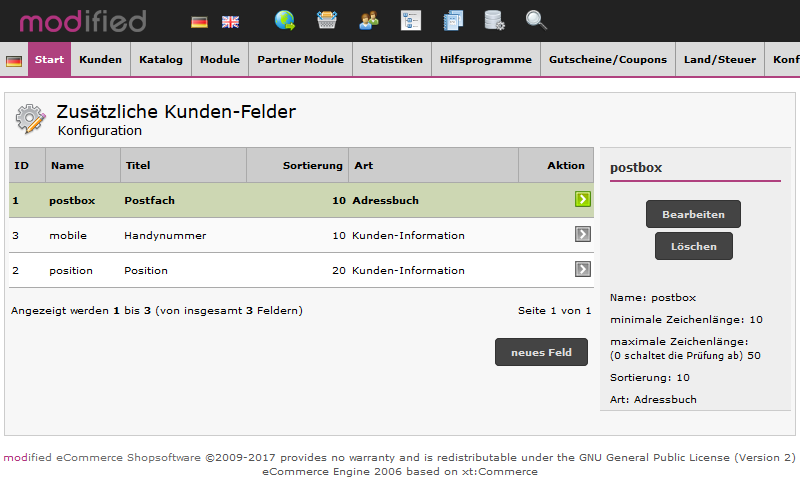
Task: Open the Start menu tab
Action: [x=49, y=60]
